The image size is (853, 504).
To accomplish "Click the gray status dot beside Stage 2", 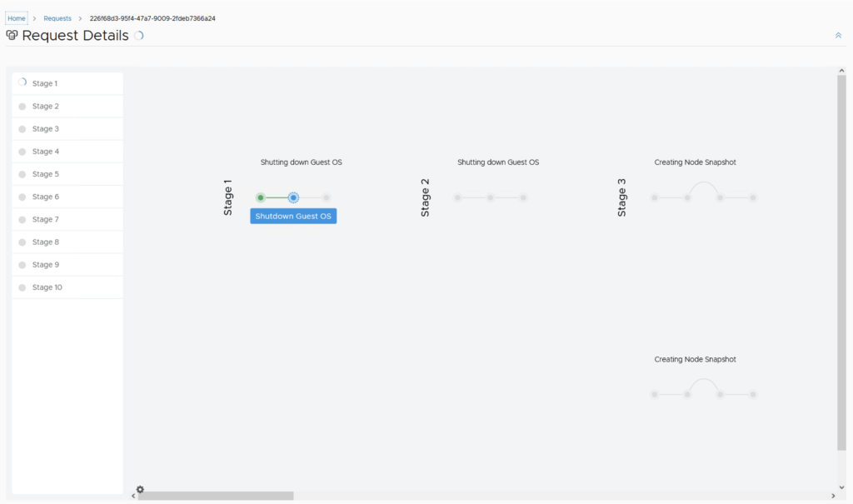I will (x=22, y=107).
